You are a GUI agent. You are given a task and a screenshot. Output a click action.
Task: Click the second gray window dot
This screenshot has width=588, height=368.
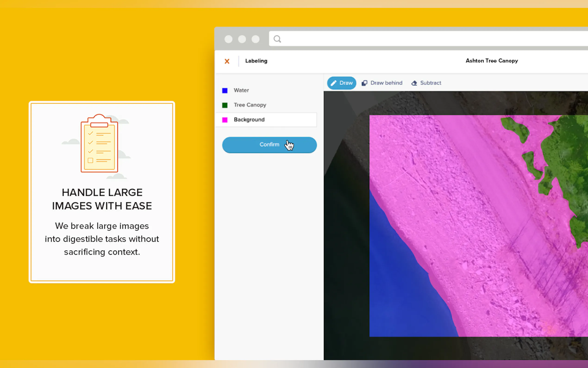(242, 39)
